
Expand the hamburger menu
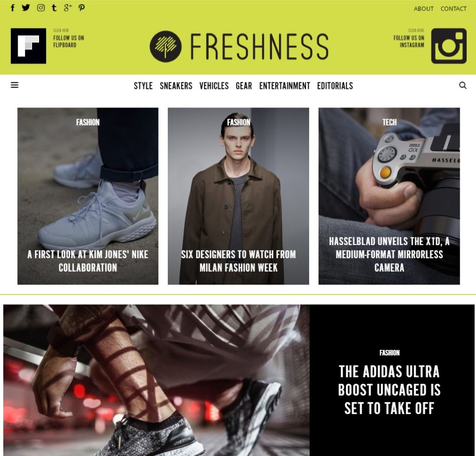tap(14, 85)
